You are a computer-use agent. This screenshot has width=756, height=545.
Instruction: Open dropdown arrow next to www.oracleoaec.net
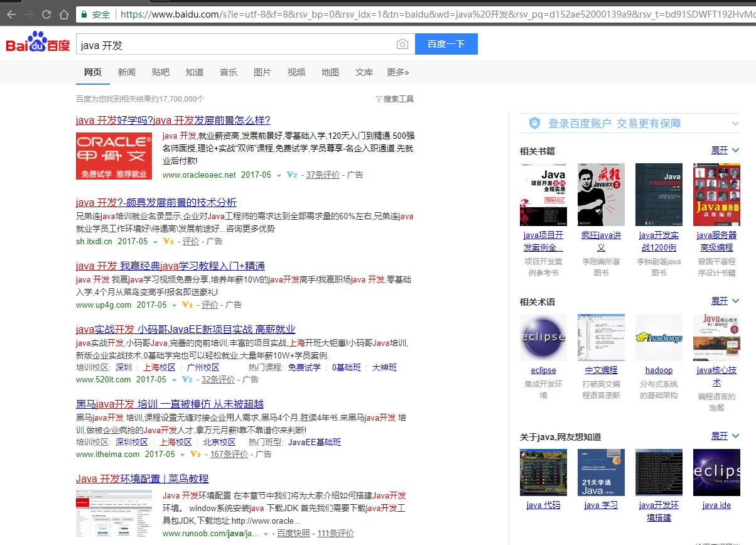click(x=279, y=176)
